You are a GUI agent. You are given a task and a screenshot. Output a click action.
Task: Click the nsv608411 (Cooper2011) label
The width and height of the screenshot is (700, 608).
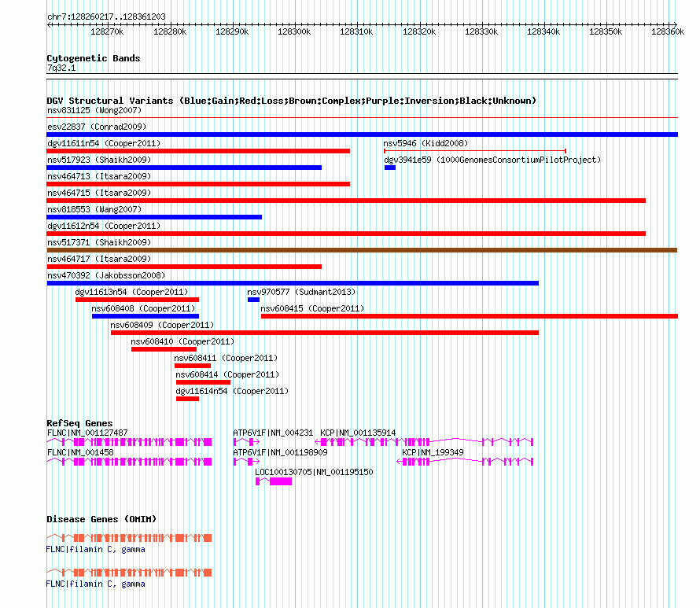(x=226, y=358)
